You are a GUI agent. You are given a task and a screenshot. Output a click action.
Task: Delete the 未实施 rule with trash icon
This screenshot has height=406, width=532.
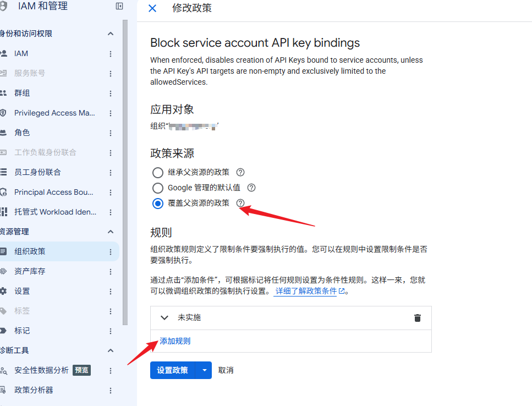[418, 318]
